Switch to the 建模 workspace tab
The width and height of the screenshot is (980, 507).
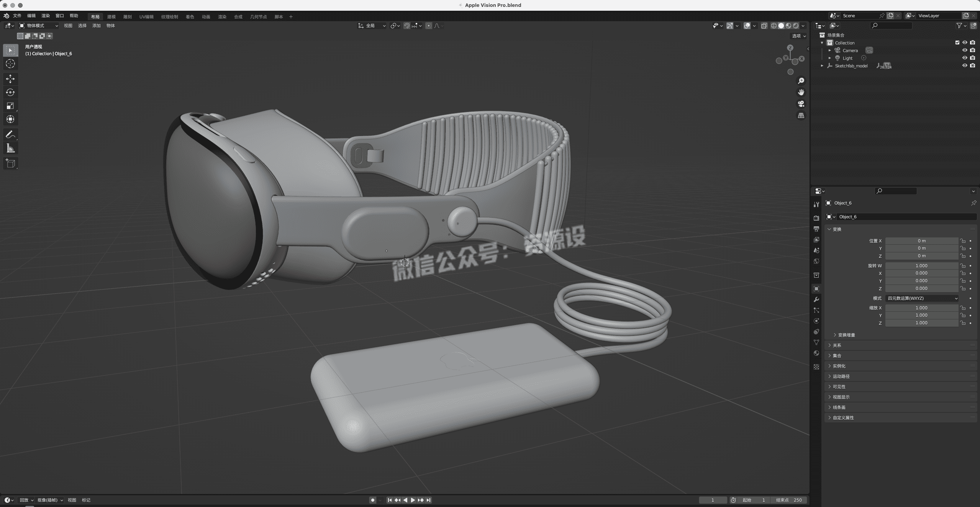(111, 16)
